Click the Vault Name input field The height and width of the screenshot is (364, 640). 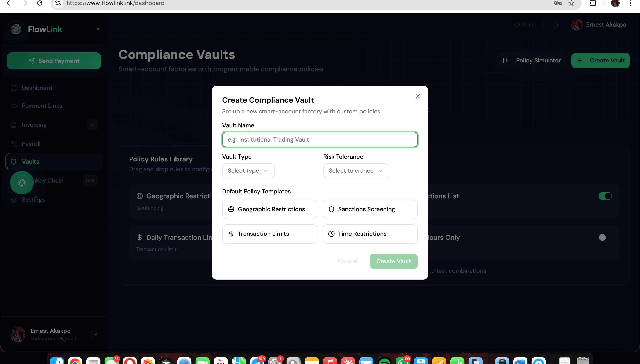[320, 139]
